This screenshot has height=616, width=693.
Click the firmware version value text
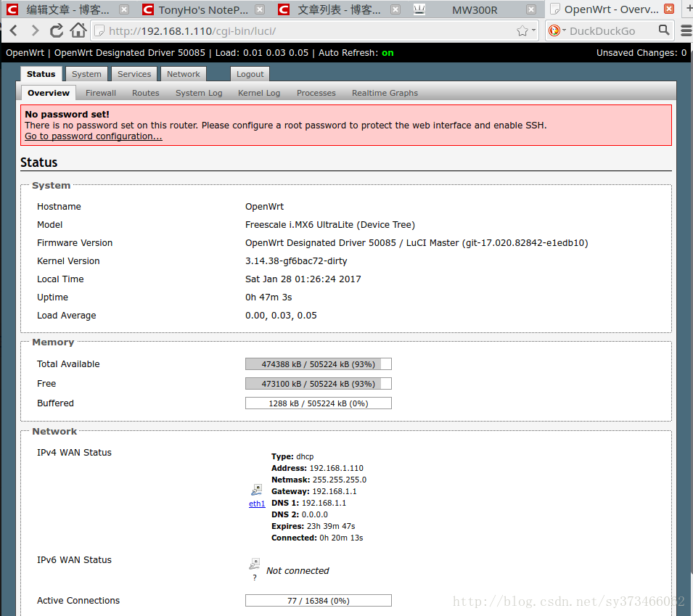point(417,242)
